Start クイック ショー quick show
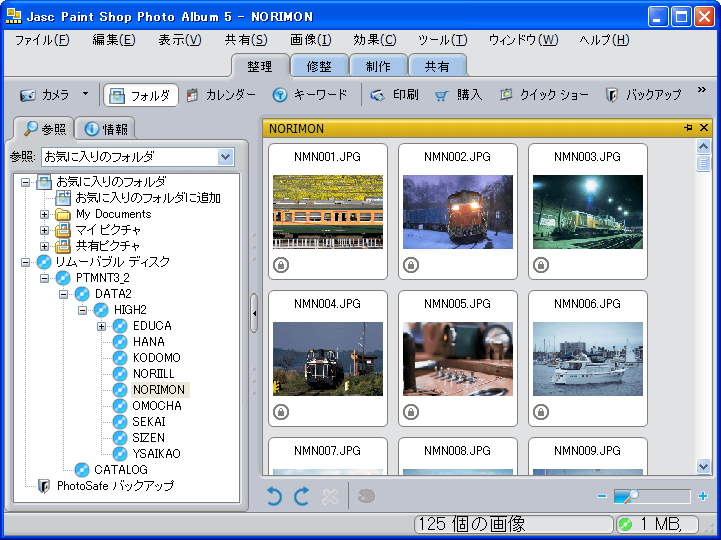The image size is (721, 540). click(544, 95)
